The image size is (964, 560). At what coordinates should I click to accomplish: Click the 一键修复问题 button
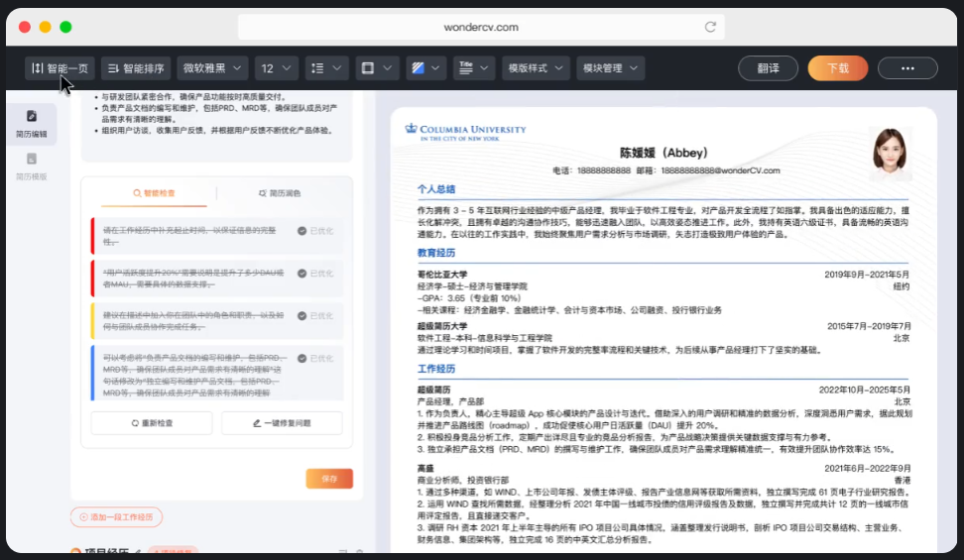[282, 423]
